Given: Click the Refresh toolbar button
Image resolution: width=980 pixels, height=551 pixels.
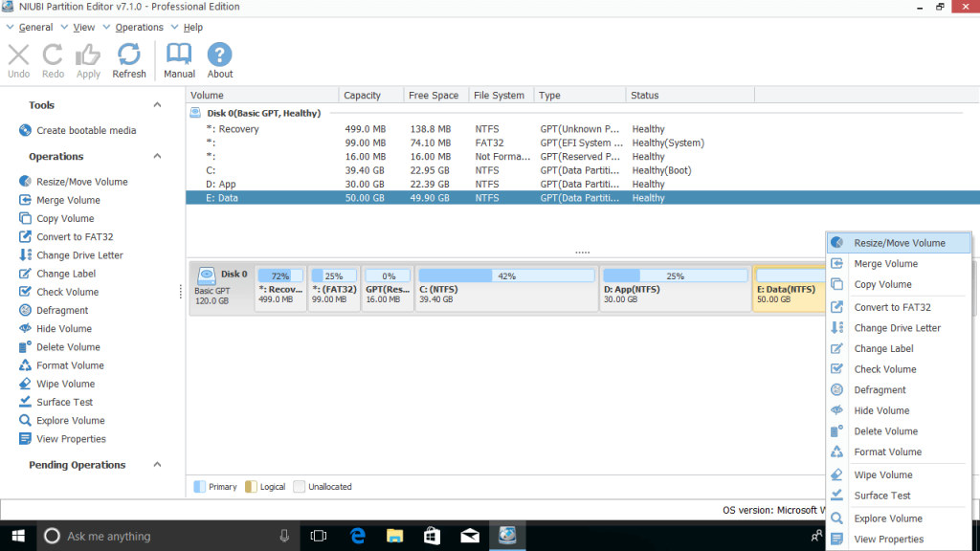Looking at the screenshot, I should pyautogui.click(x=128, y=58).
